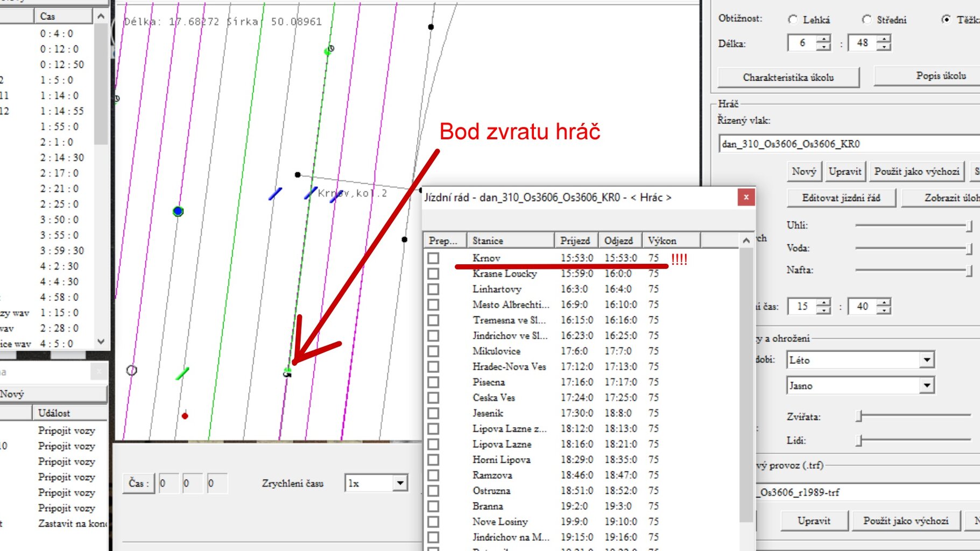Image resolution: width=980 pixels, height=551 pixels.
Task: Click the green slash marker on track
Action: pyautogui.click(x=182, y=373)
